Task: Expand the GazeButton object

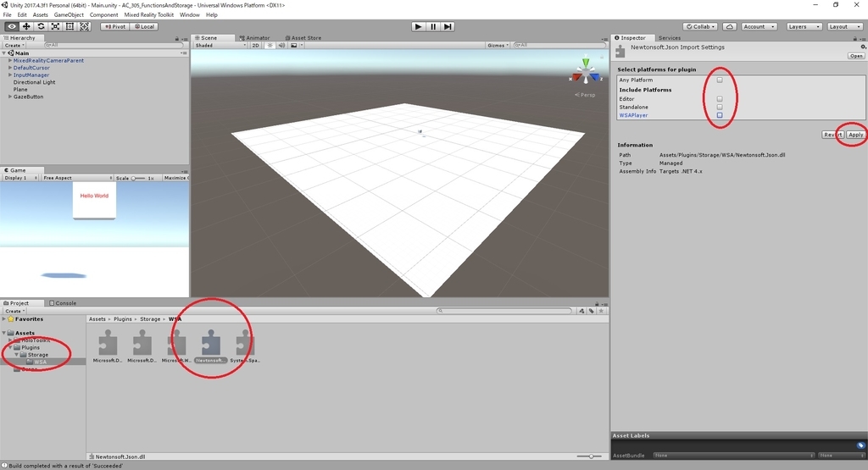Action: [10, 97]
